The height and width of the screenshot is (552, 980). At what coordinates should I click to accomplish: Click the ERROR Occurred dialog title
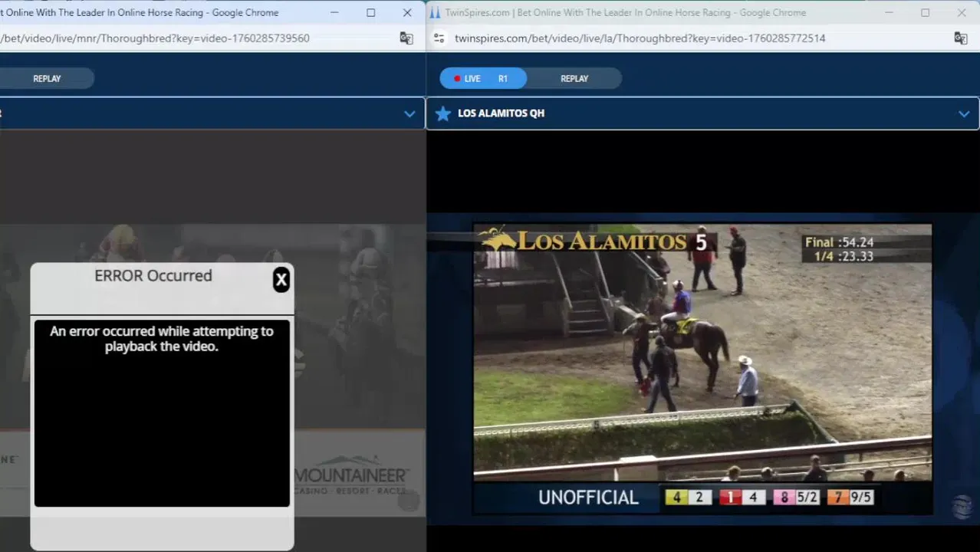[x=153, y=276]
